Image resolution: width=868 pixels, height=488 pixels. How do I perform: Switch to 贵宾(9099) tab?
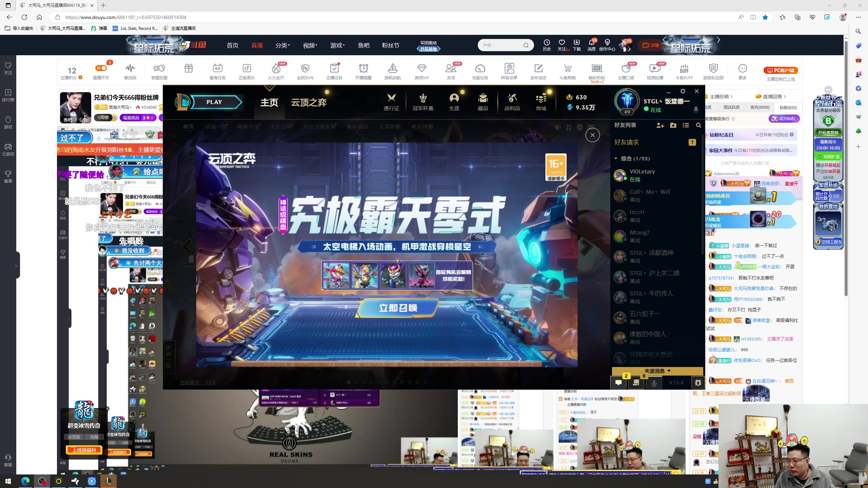(759, 107)
